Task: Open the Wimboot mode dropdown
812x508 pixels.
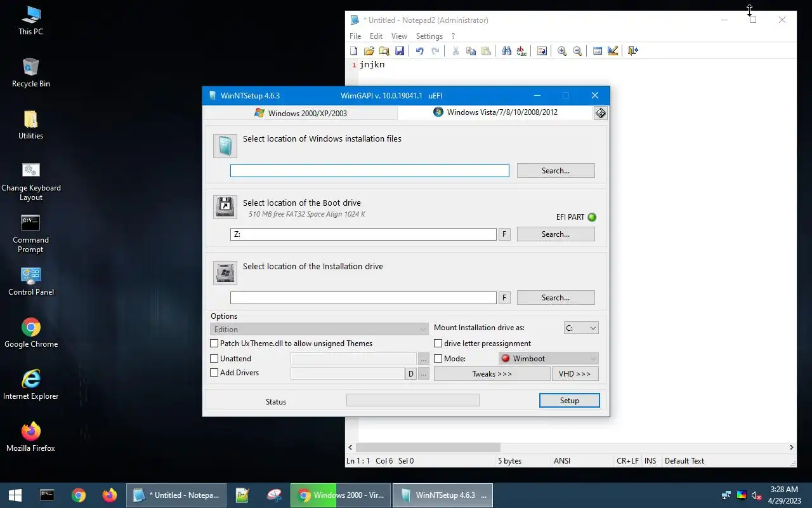Action: tap(549, 359)
